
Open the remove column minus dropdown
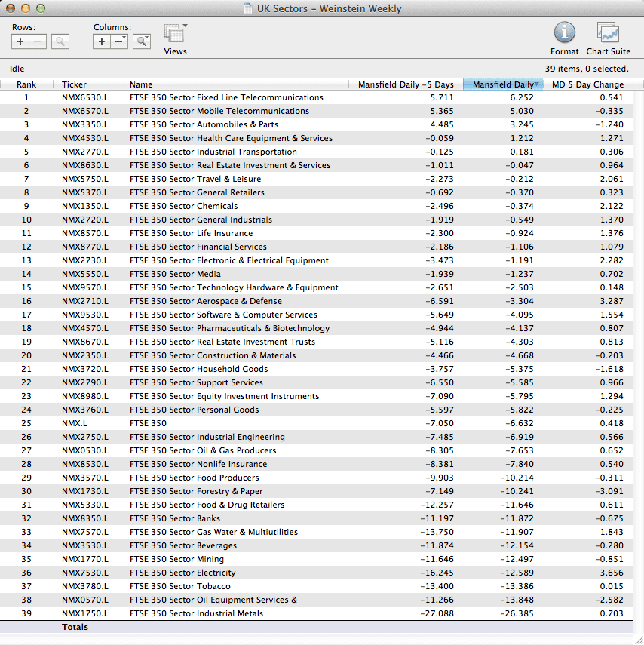coord(120,41)
